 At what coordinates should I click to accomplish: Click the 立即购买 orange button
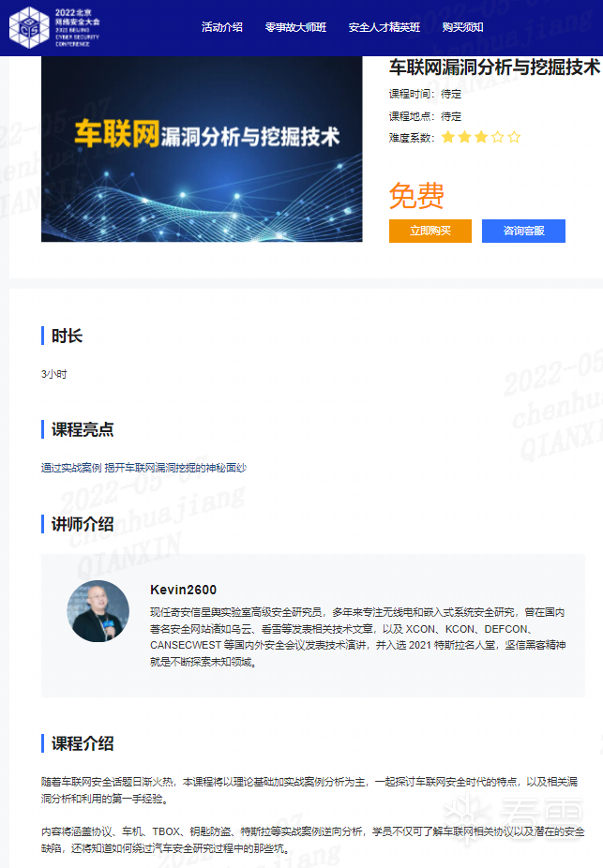(430, 231)
